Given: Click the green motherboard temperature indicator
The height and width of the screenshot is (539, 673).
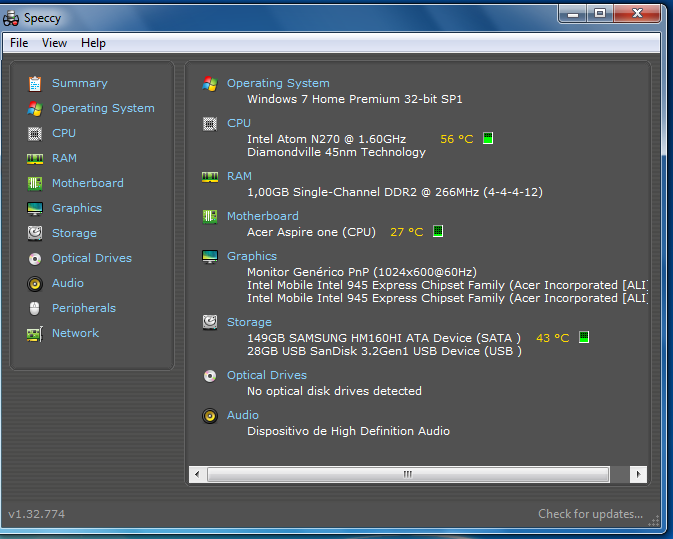Looking at the screenshot, I should tap(438, 231).
